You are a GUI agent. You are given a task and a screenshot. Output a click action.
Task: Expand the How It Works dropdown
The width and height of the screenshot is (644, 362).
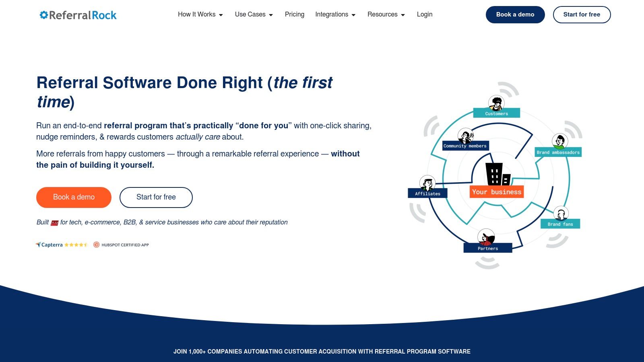[197, 14]
